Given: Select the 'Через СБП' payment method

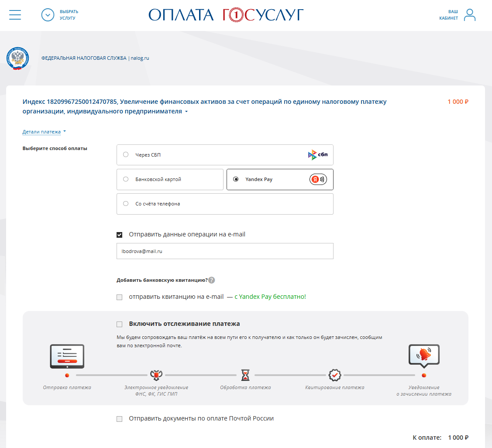Looking at the screenshot, I should tap(126, 155).
